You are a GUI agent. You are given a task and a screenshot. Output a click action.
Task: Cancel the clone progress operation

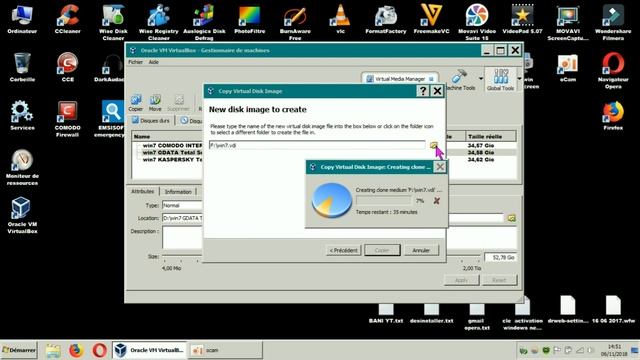coord(437,200)
